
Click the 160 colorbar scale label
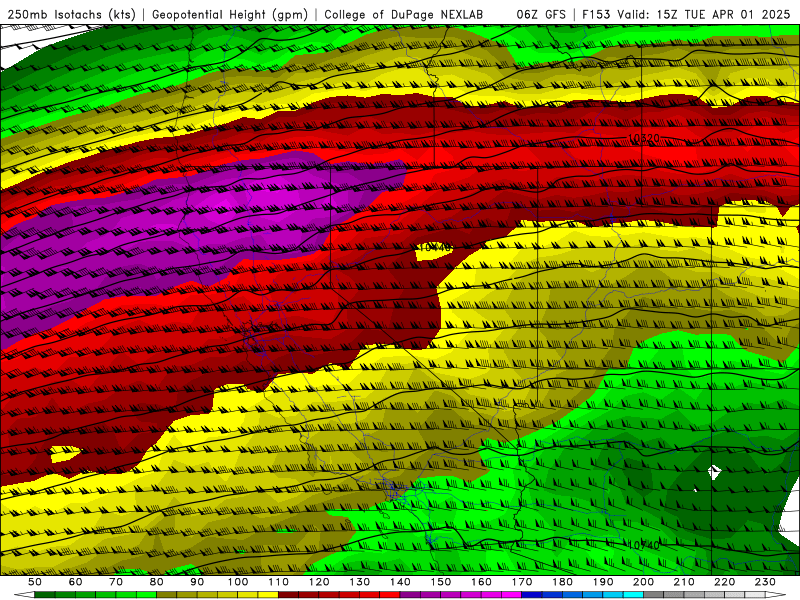point(481,582)
